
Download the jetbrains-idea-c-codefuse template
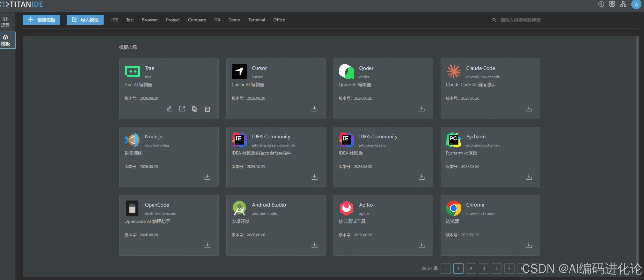pyautogui.click(x=315, y=177)
